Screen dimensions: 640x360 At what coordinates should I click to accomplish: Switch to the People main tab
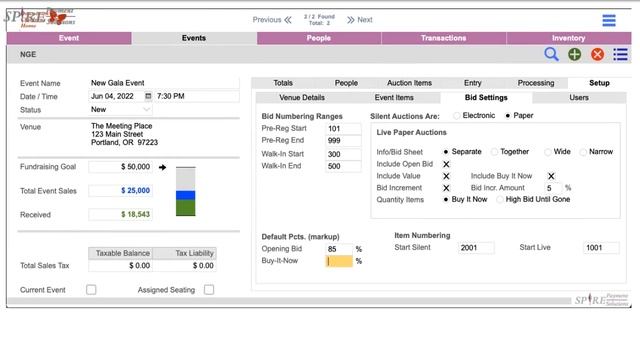pyautogui.click(x=319, y=38)
